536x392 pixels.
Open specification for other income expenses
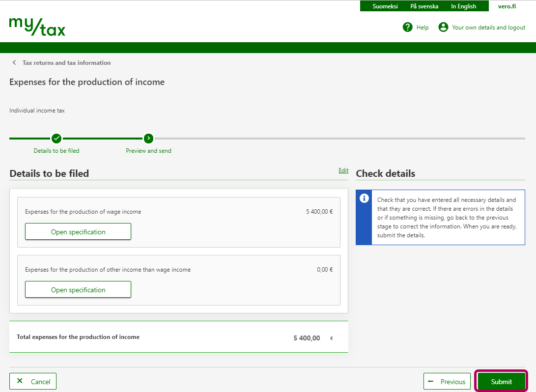click(78, 290)
